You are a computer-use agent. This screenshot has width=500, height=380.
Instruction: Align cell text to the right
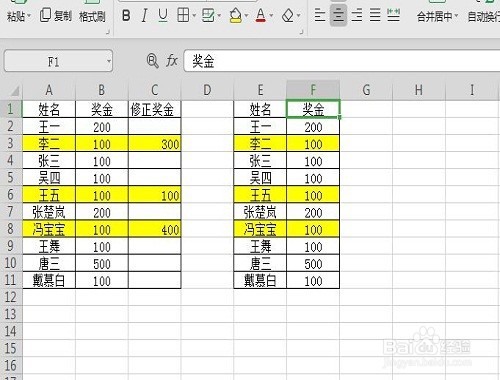(x=357, y=15)
